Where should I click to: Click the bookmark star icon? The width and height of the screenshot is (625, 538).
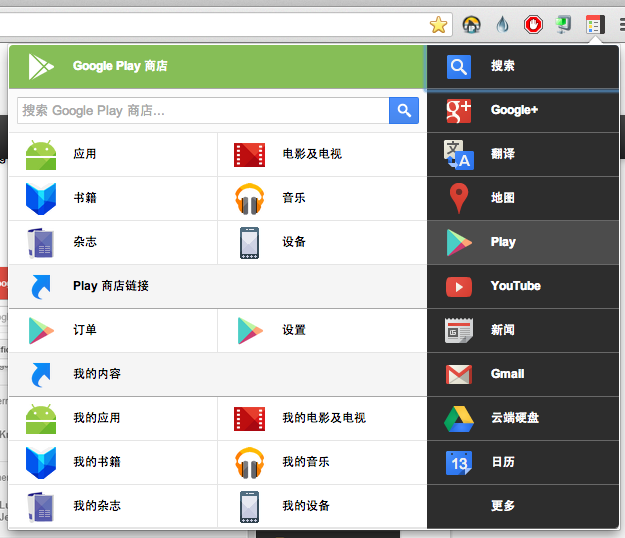tap(438, 24)
